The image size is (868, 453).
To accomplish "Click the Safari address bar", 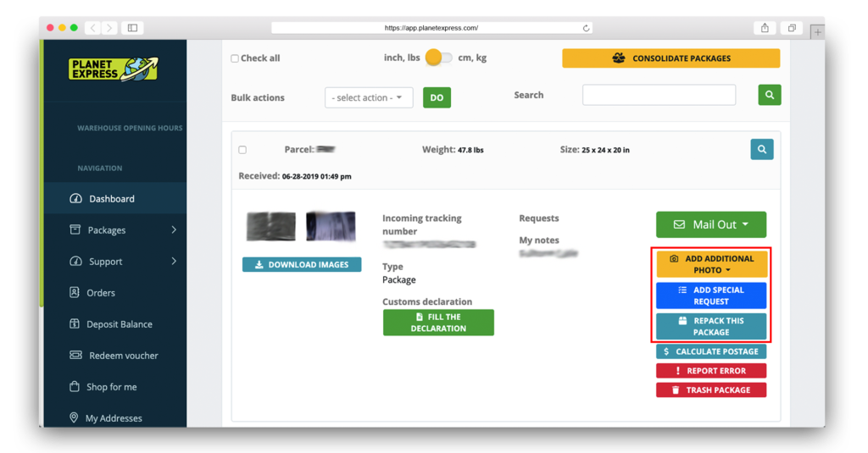I will (x=431, y=28).
